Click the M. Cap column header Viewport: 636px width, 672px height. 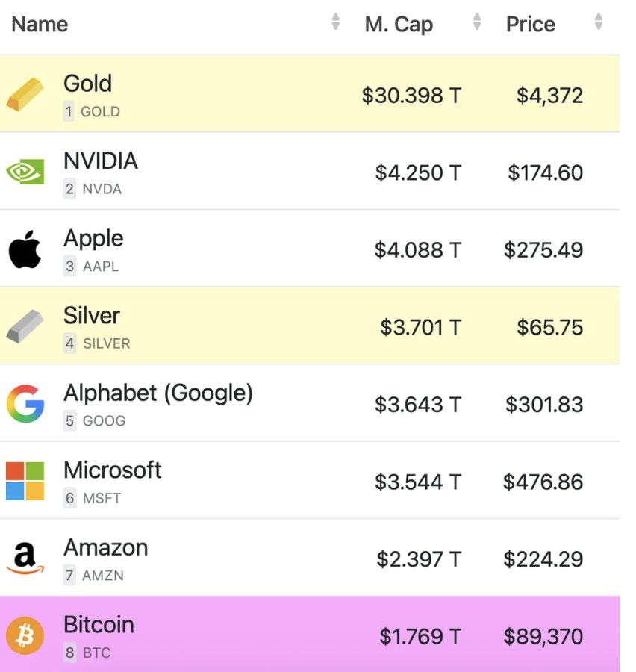pos(399,24)
